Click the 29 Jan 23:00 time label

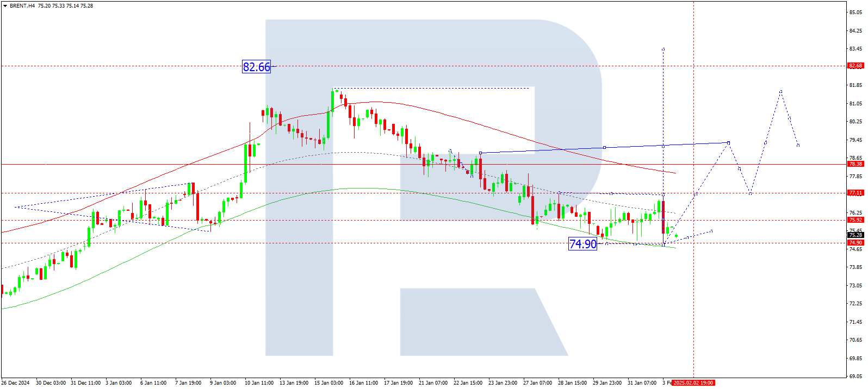click(607, 383)
